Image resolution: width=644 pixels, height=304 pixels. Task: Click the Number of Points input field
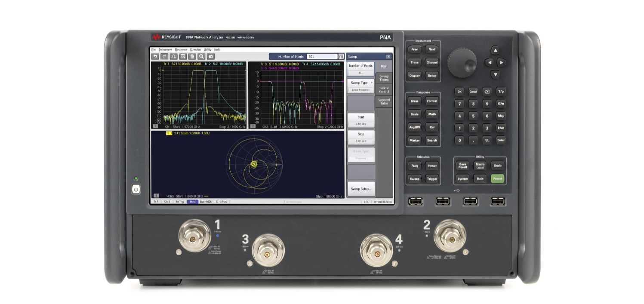tap(322, 56)
